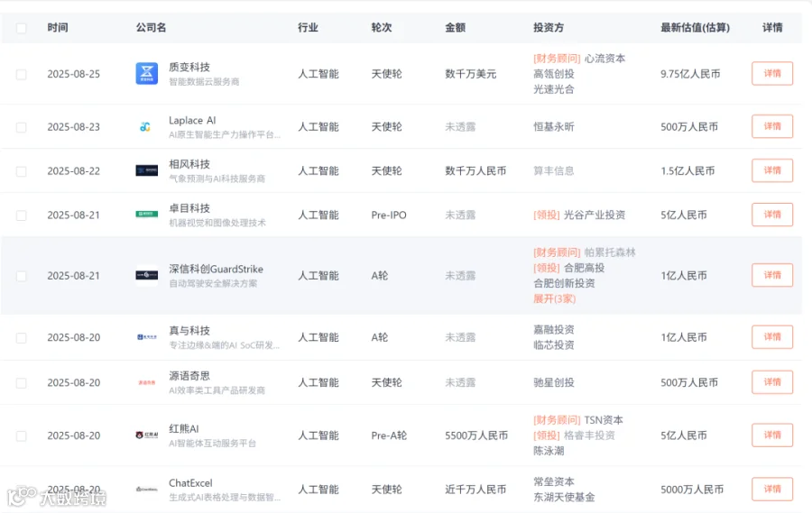
Task: Click the 金额 column header
Action: (x=456, y=27)
